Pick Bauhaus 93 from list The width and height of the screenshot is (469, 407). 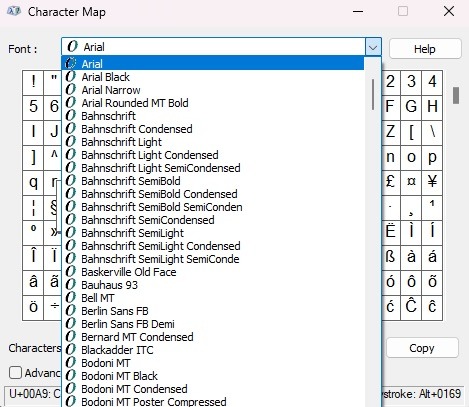(x=213, y=285)
